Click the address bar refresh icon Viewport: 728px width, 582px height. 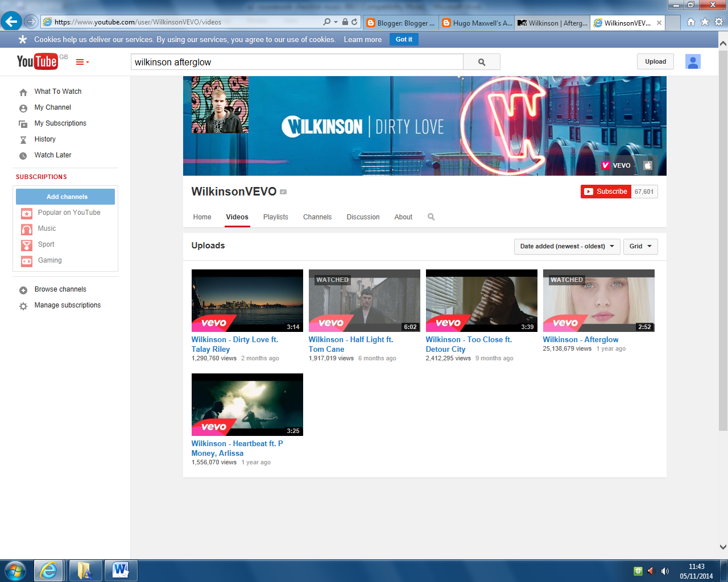354,22
